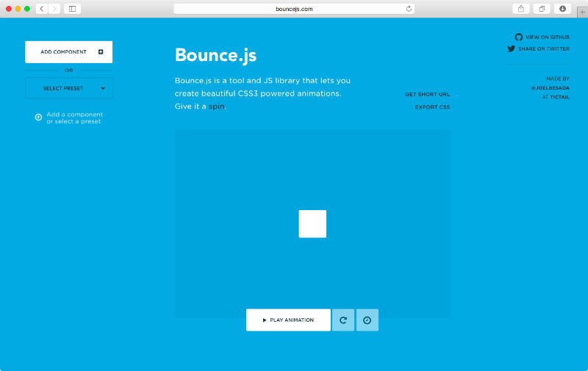Click the 'Add a component or select a preset' hint

[x=69, y=118]
